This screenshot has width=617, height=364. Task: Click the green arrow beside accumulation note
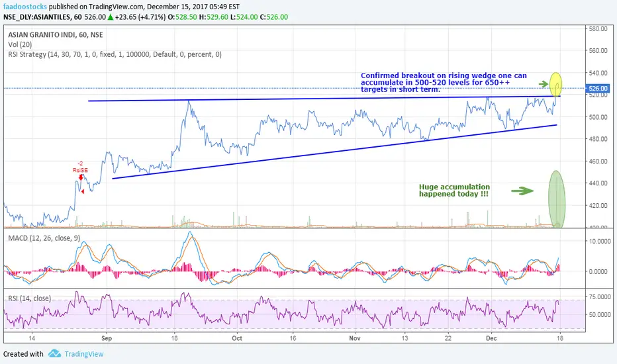tap(522, 191)
